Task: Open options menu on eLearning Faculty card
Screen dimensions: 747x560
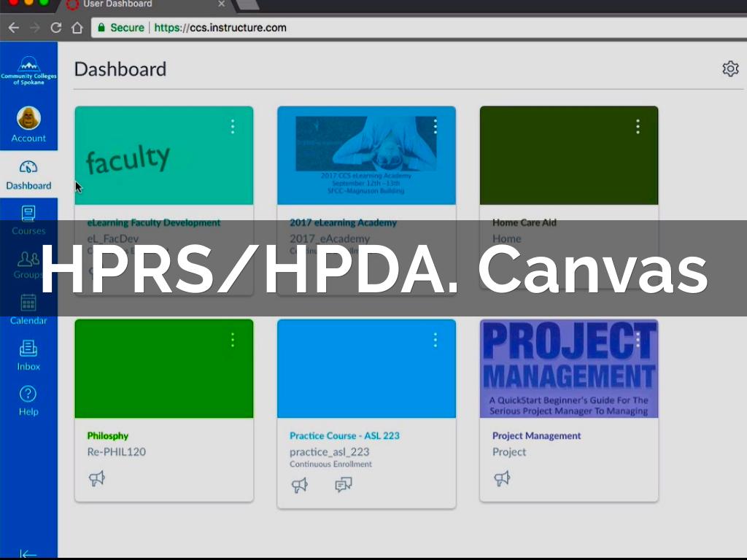Action: point(233,127)
